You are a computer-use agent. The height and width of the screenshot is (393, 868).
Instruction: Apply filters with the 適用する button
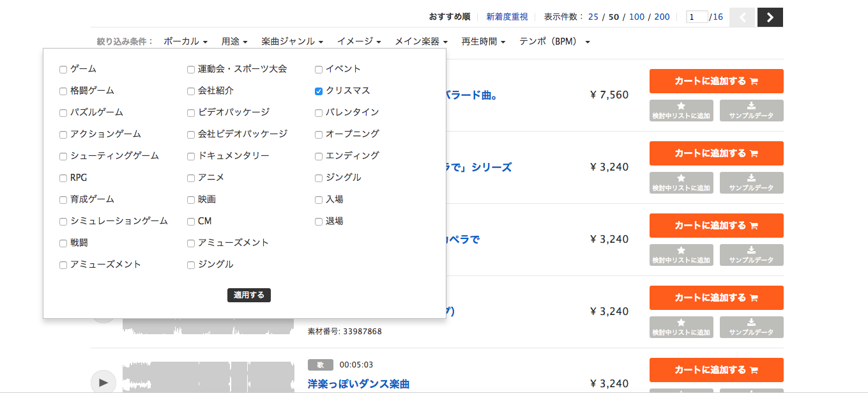[249, 295]
